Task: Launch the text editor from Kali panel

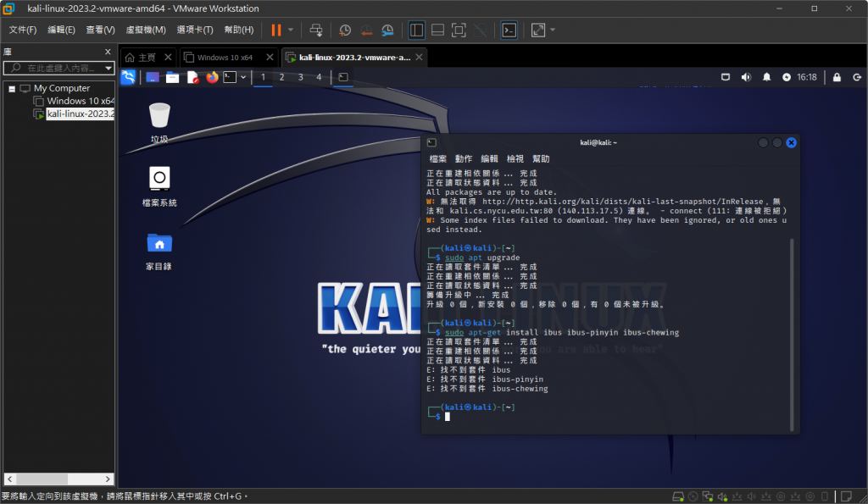Action: [x=192, y=77]
